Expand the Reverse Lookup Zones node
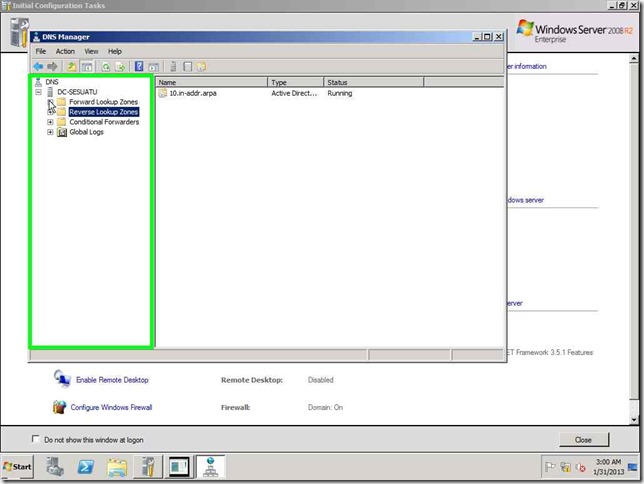The height and width of the screenshot is (484, 644). [x=50, y=112]
